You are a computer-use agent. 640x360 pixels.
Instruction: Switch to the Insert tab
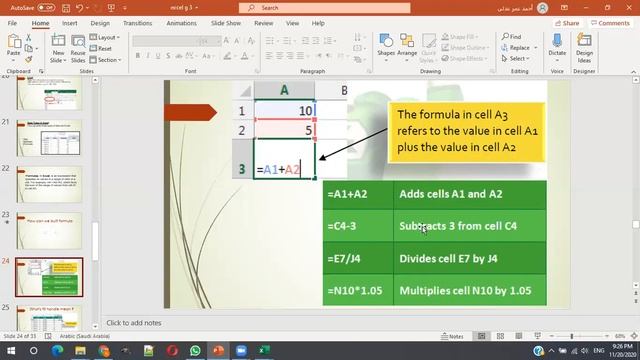coord(70,23)
